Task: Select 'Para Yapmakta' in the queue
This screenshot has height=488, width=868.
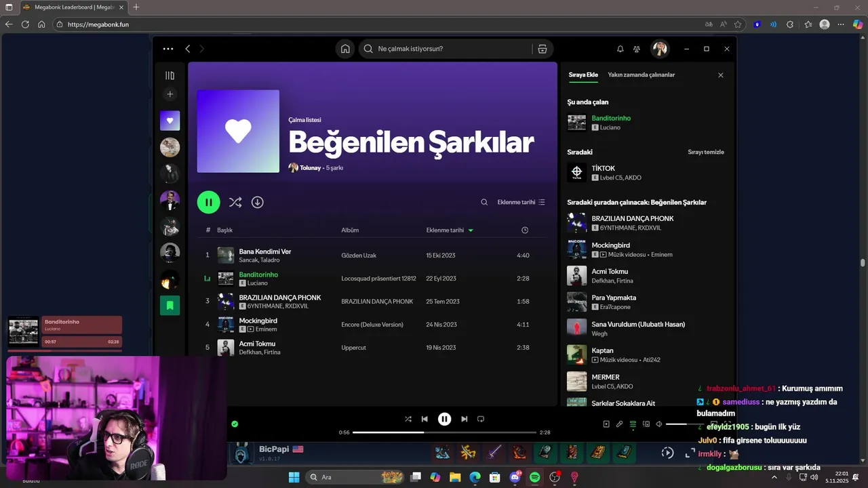Action: 614,298
